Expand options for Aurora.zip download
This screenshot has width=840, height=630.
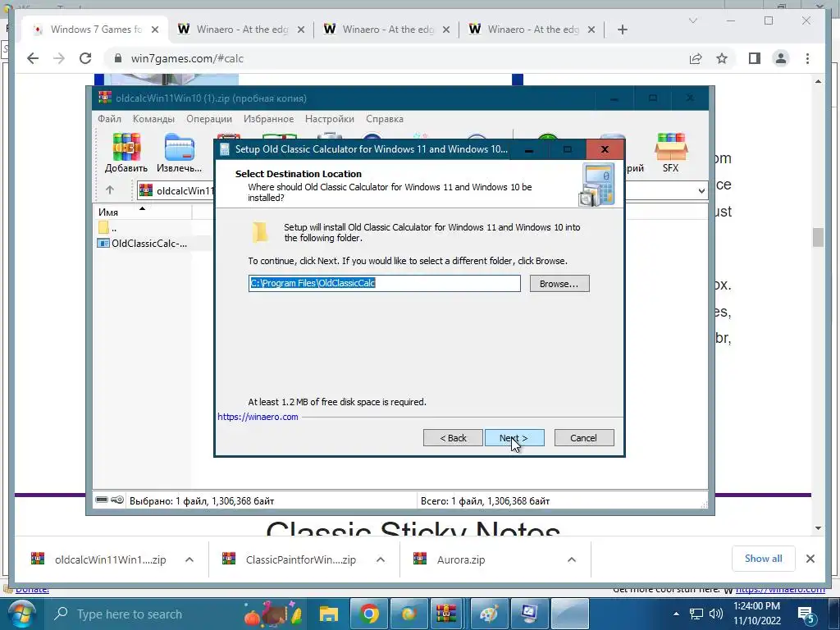coord(572,559)
